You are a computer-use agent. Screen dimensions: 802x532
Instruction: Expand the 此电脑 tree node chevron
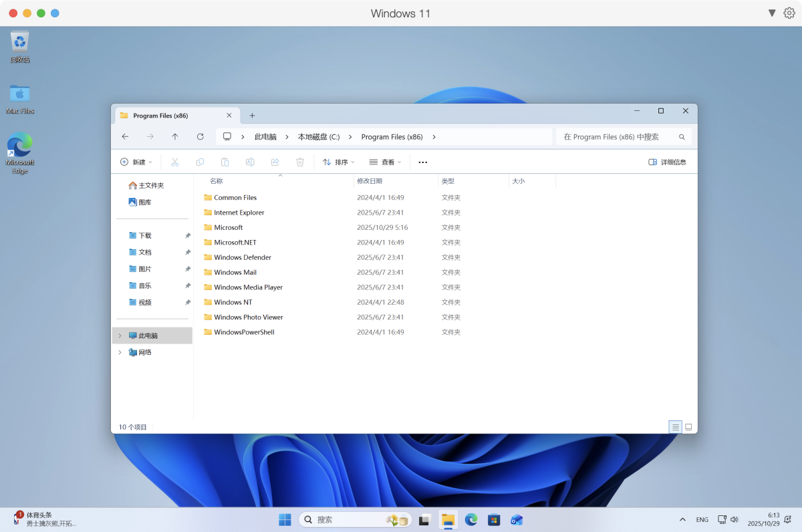pyautogui.click(x=120, y=336)
